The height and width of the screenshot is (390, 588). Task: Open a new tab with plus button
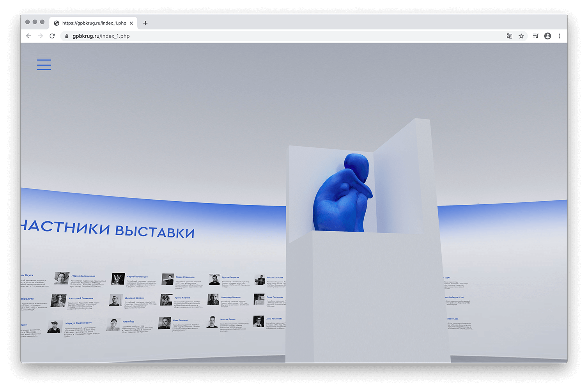[x=145, y=23]
